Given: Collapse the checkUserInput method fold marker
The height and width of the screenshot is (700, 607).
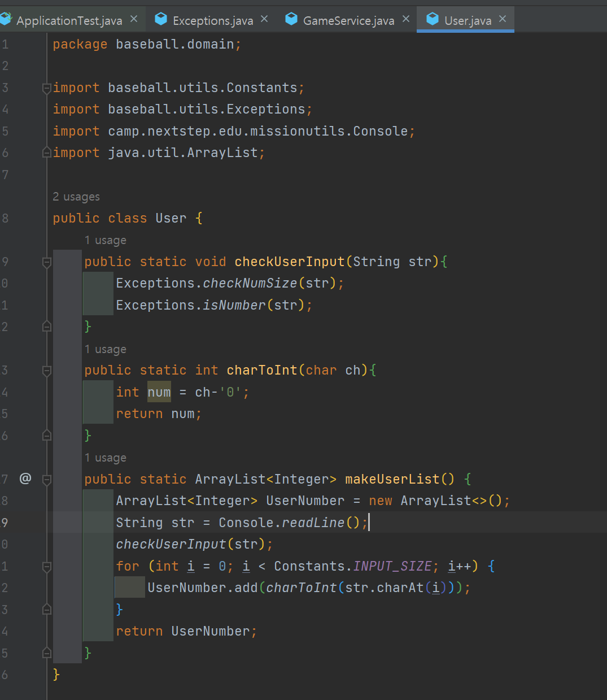Looking at the screenshot, I should (x=47, y=262).
